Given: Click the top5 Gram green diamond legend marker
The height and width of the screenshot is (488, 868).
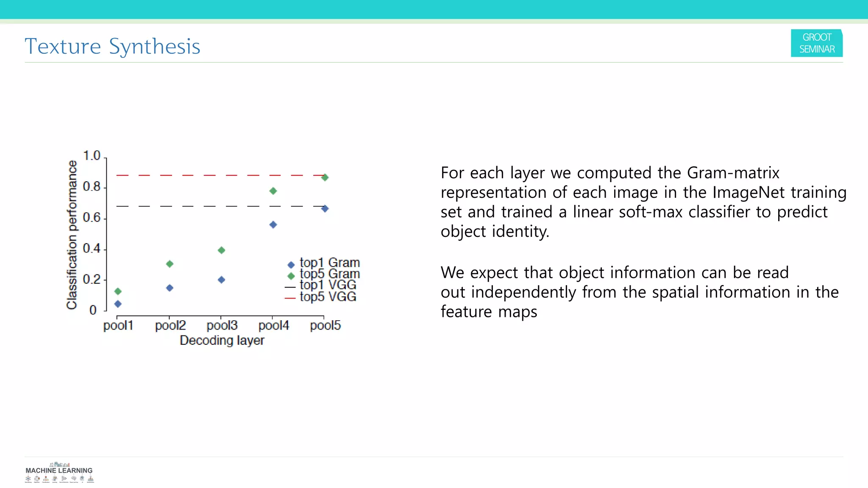Looking at the screenshot, I should [291, 276].
